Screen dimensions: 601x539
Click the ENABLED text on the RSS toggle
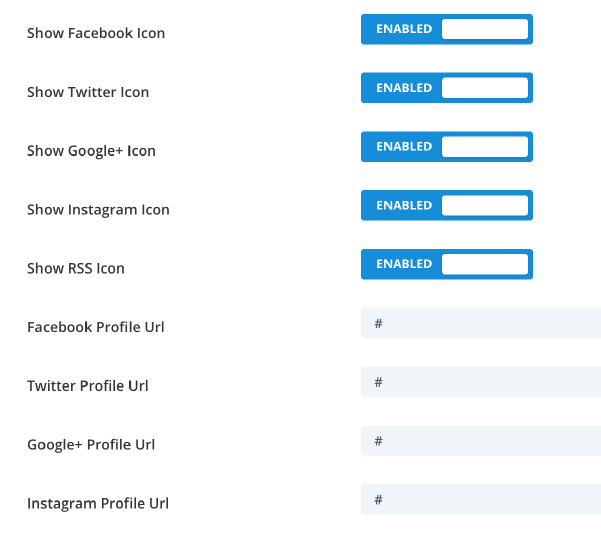point(404,264)
